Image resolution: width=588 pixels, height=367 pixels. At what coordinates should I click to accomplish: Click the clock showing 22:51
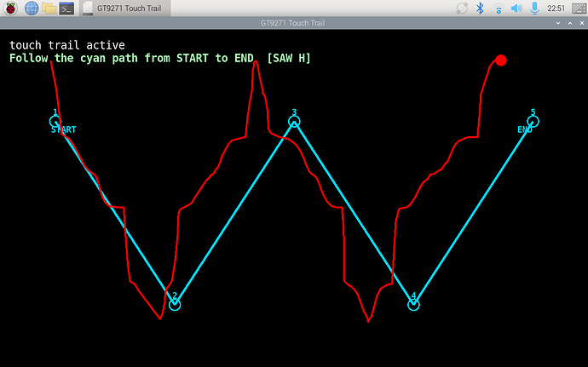(556, 9)
